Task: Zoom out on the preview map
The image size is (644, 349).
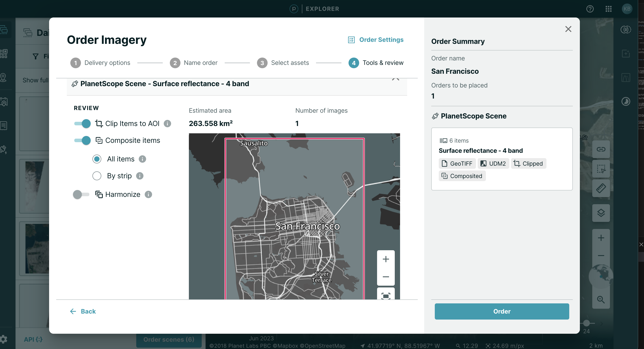Action: (386, 277)
